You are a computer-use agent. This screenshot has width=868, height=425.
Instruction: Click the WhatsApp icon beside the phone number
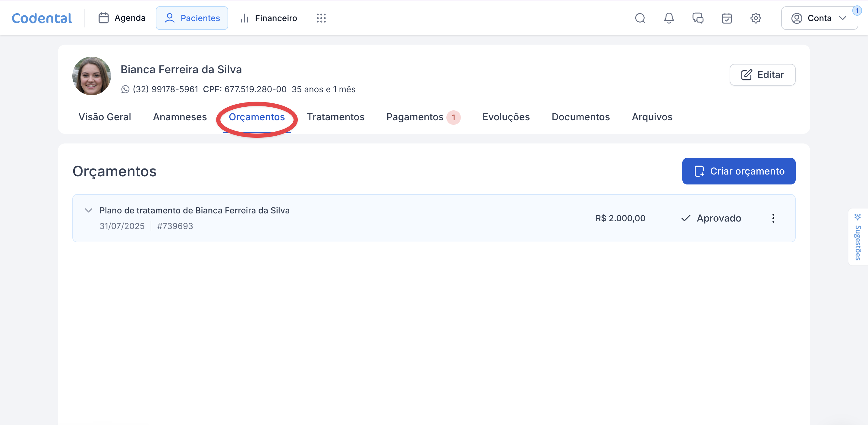coord(125,89)
